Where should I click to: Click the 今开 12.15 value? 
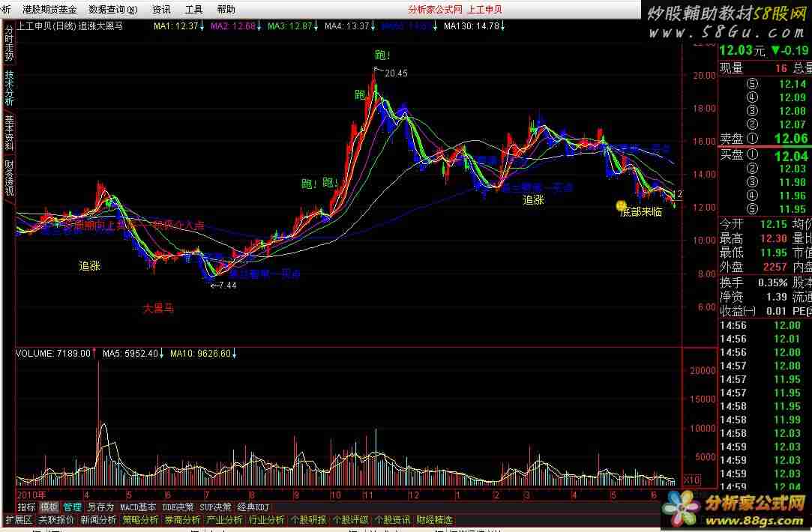[x=774, y=224]
